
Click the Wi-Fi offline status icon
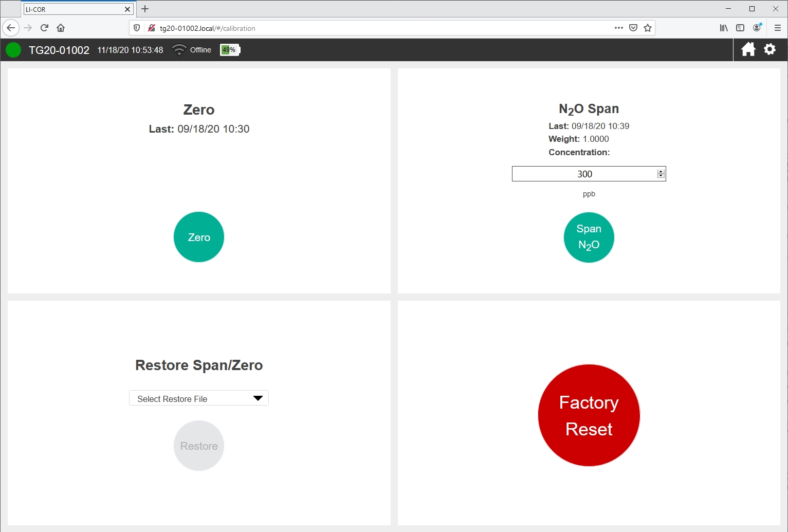pyautogui.click(x=179, y=50)
